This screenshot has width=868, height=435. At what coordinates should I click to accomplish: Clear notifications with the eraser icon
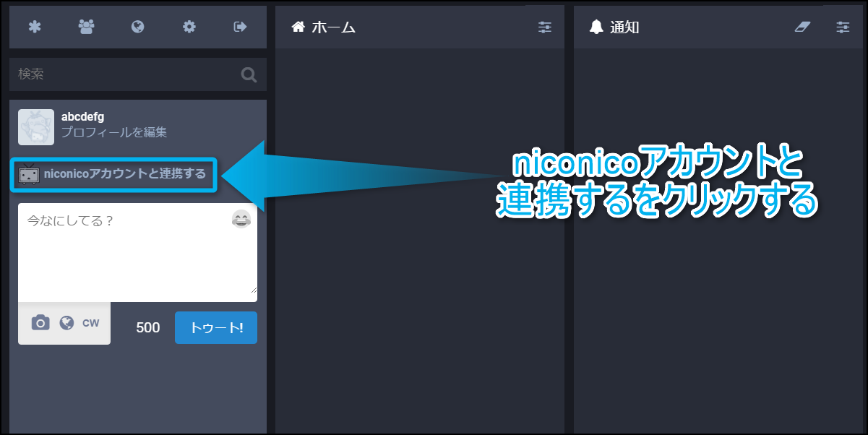point(802,27)
